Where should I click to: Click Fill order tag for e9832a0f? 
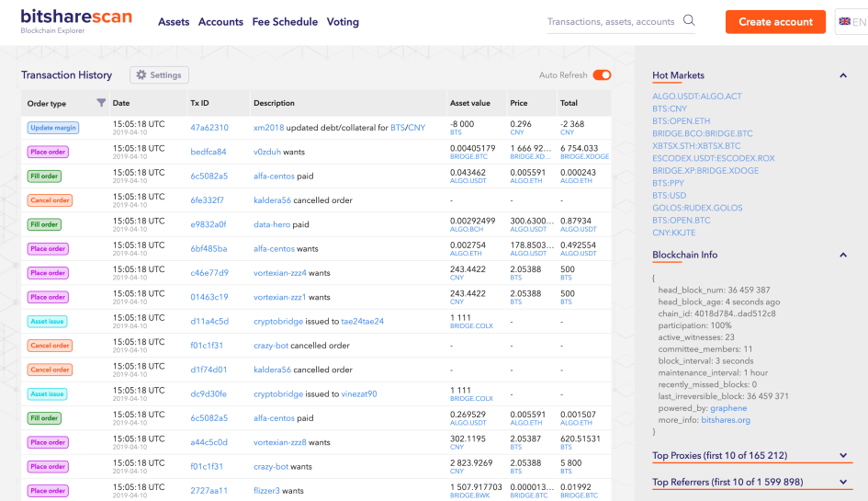coord(44,224)
